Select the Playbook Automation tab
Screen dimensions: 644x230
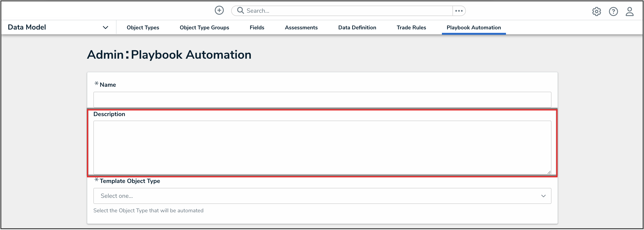[x=473, y=27]
